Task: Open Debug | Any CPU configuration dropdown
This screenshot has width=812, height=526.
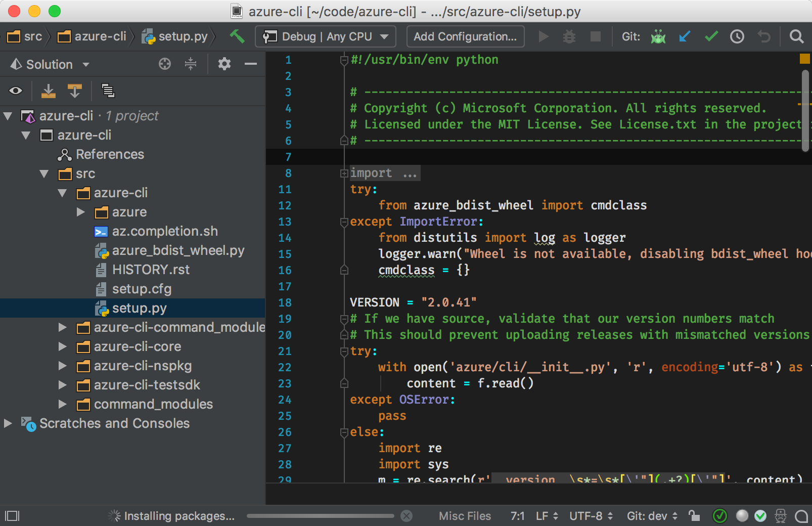Action: pos(326,36)
